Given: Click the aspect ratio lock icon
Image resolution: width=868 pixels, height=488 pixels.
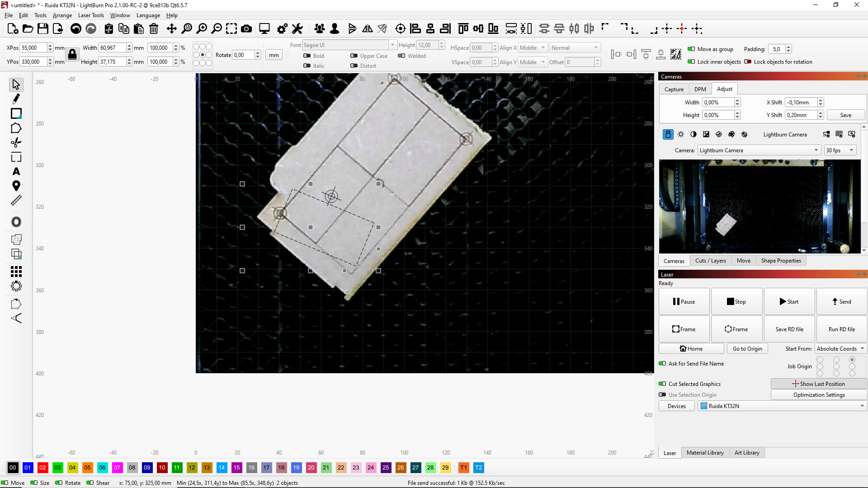Looking at the screenshot, I should (x=72, y=55).
